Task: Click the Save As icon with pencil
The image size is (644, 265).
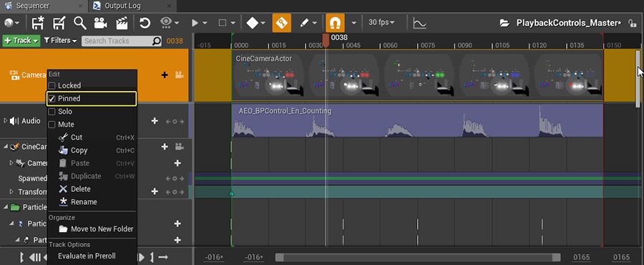Action: click(x=59, y=23)
